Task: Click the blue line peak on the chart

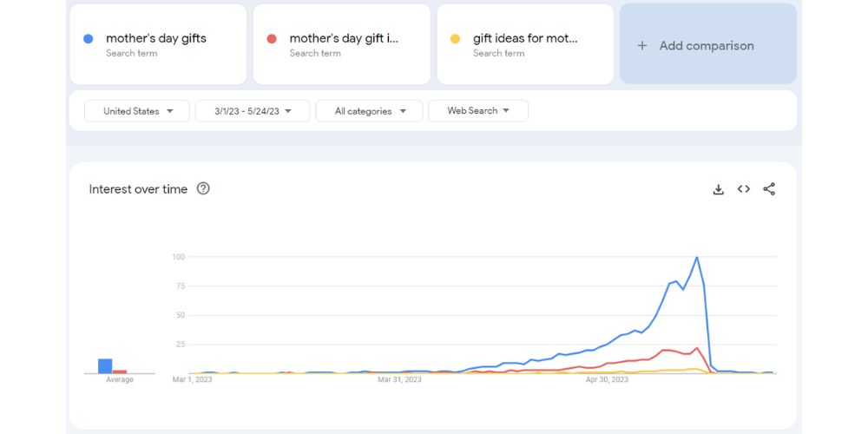Action: [696, 258]
